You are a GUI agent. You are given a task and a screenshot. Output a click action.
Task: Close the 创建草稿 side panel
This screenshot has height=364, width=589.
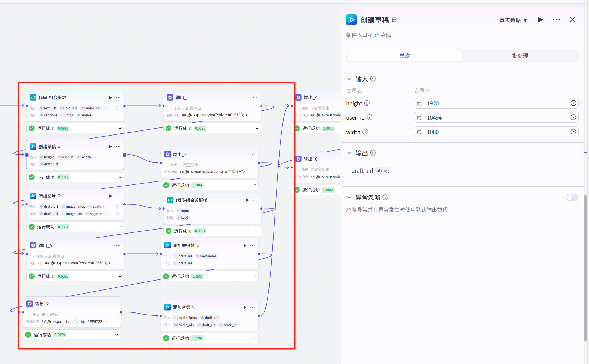572,20
